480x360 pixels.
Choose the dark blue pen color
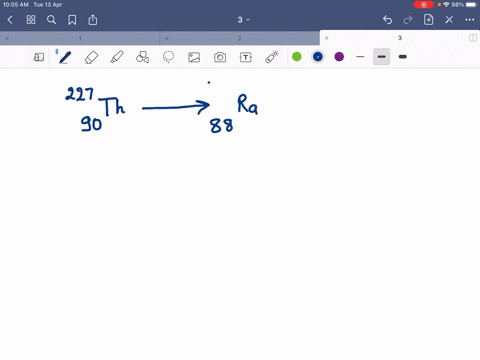click(x=318, y=57)
